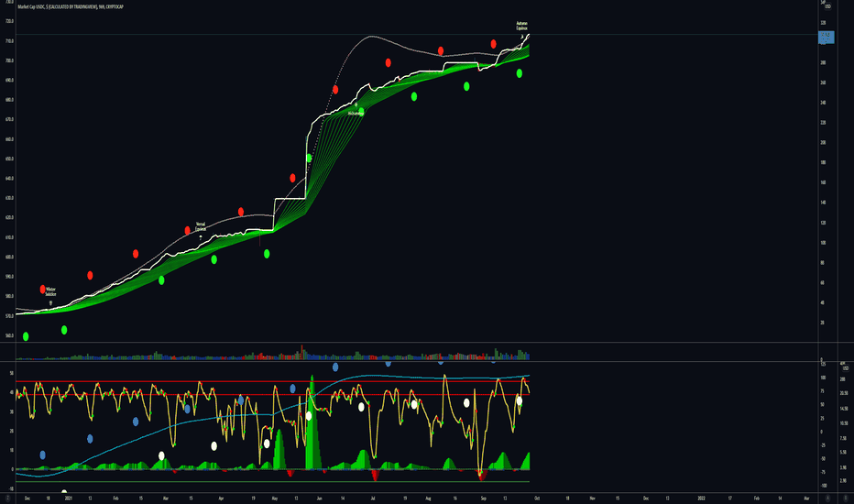The width and height of the screenshot is (854, 504).
Task: Open the USD currency selector above main price axis
Action: 827,5
